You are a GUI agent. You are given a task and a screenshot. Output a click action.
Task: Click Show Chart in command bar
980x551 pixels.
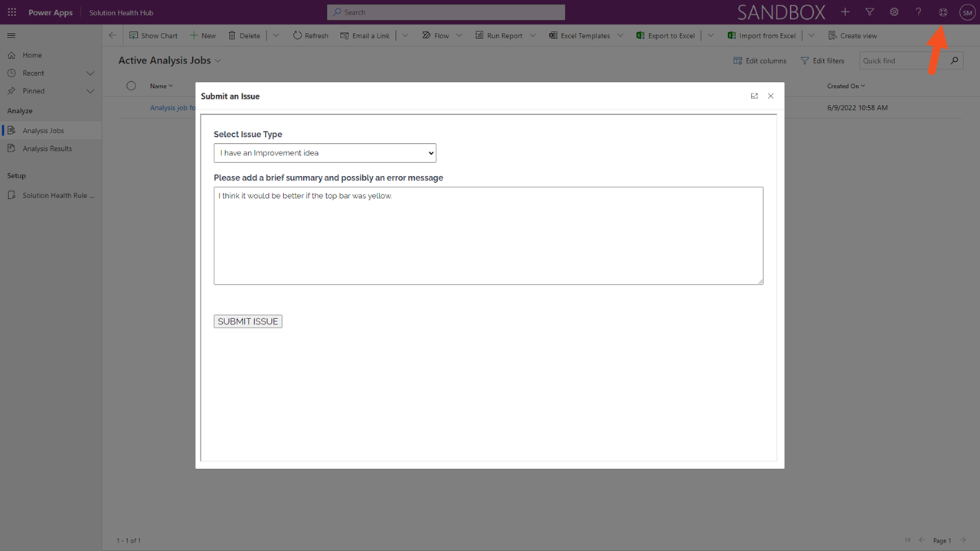(153, 35)
